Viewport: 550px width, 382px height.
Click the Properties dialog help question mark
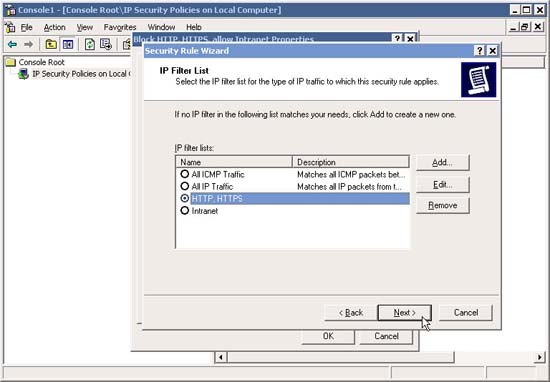click(x=397, y=39)
